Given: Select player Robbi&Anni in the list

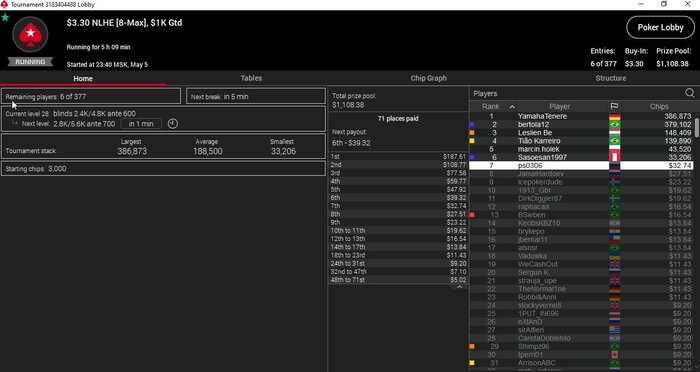Looking at the screenshot, I should pyautogui.click(x=537, y=297).
